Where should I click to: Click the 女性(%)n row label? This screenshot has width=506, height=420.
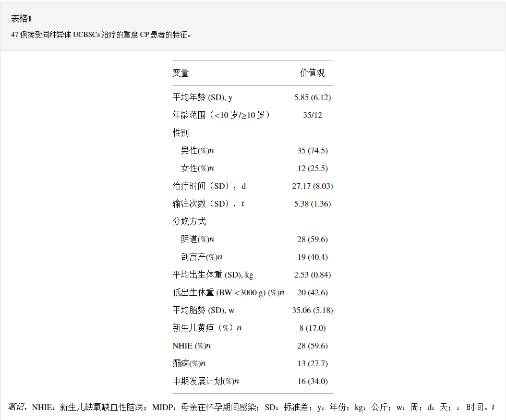pos(197,169)
